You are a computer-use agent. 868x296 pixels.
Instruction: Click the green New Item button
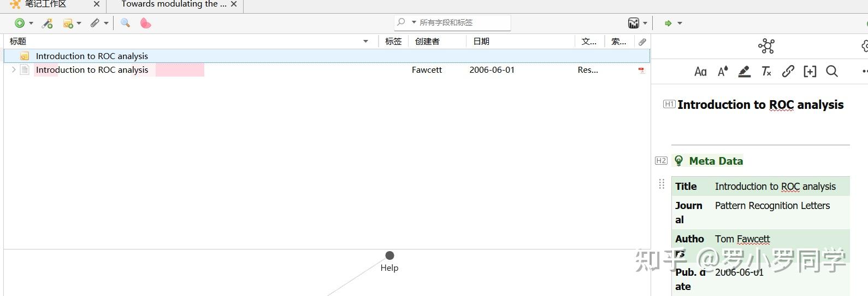point(20,23)
